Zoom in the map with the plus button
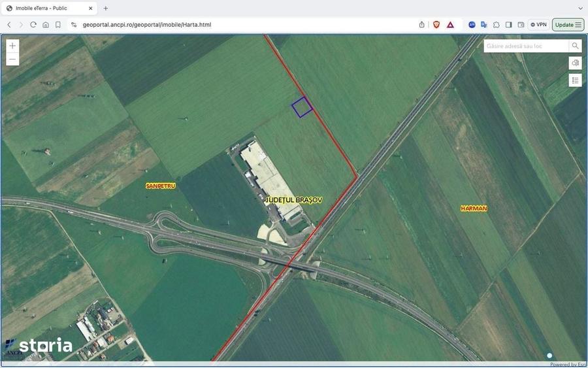This screenshot has width=588, height=368. tap(12, 46)
